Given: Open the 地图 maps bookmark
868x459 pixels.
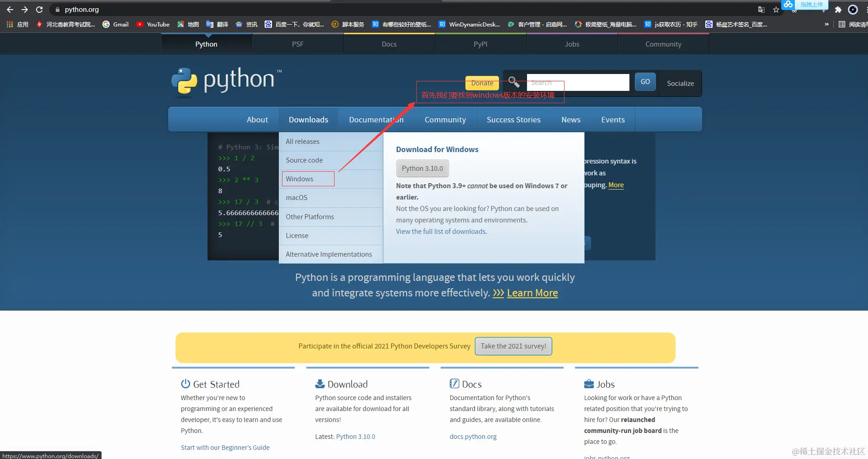Looking at the screenshot, I should (x=188, y=24).
